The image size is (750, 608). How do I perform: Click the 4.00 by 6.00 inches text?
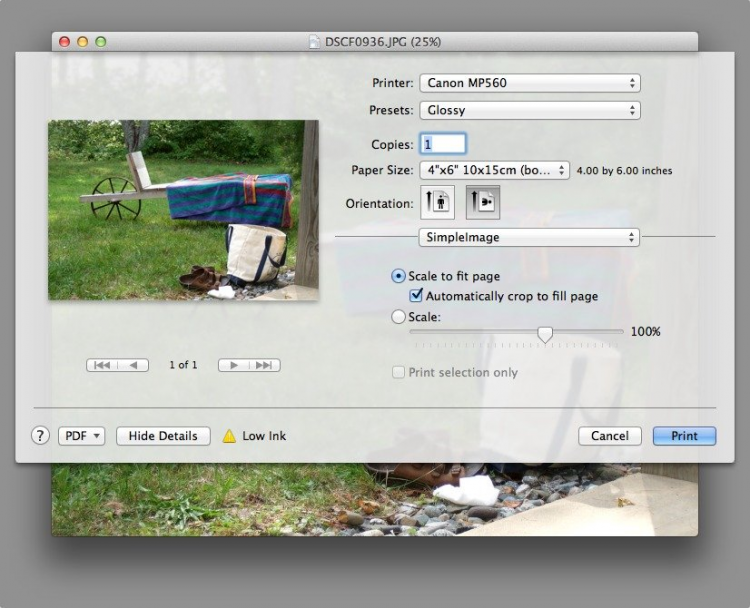pos(624,171)
